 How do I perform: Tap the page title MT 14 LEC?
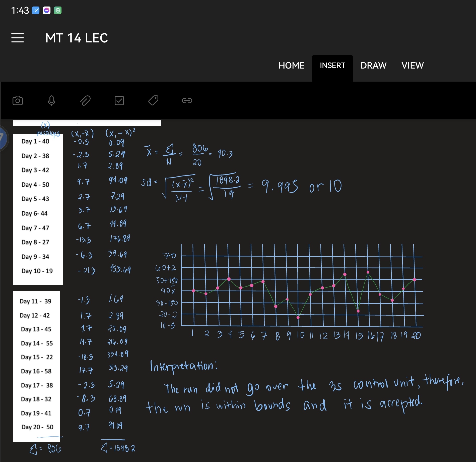click(77, 38)
